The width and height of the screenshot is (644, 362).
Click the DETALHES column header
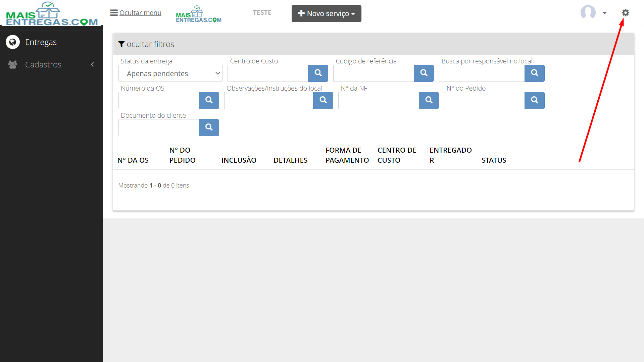click(x=291, y=160)
